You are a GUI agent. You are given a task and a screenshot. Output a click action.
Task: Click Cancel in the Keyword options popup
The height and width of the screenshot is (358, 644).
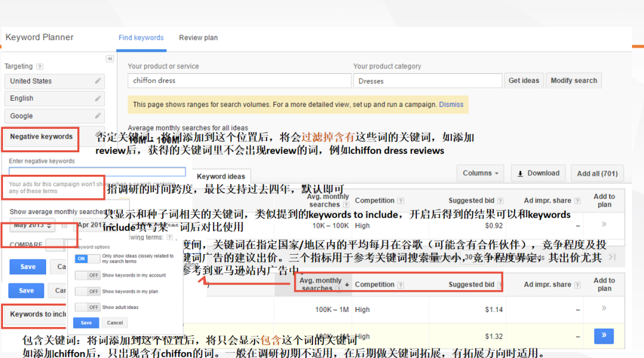[115, 323]
